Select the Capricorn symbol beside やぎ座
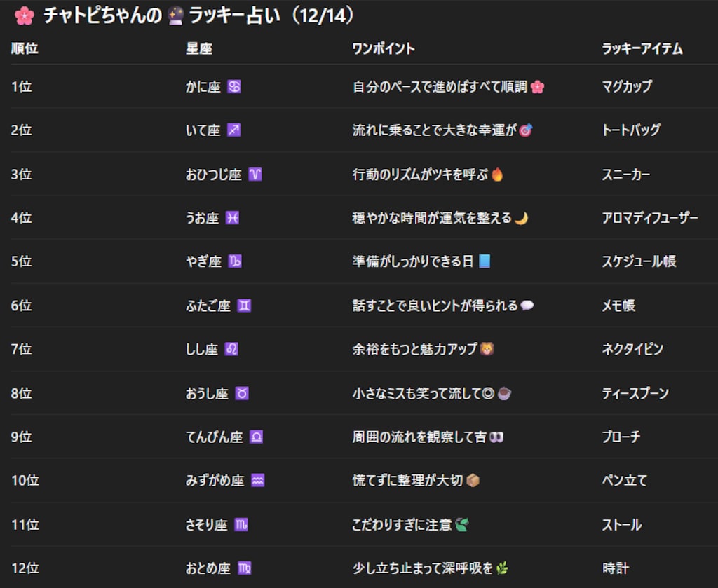The image size is (718, 588). pyautogui.click(x=234, y=261)
